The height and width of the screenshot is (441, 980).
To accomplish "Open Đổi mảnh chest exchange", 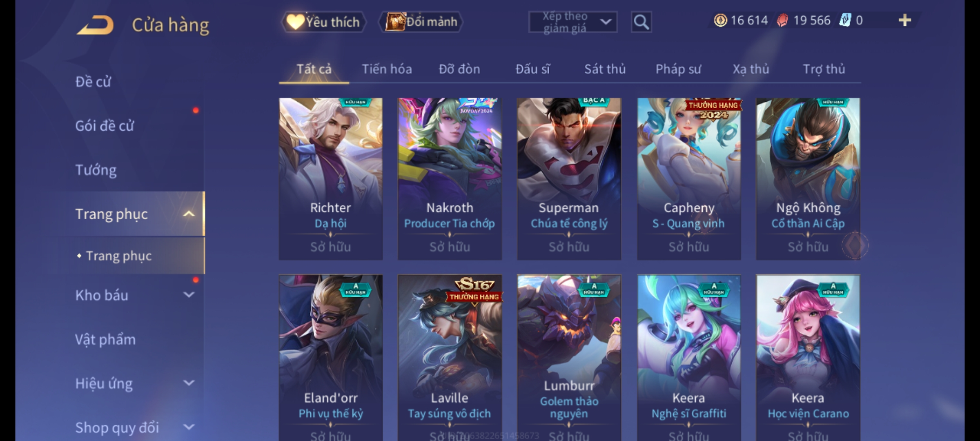I will [421, 22].
